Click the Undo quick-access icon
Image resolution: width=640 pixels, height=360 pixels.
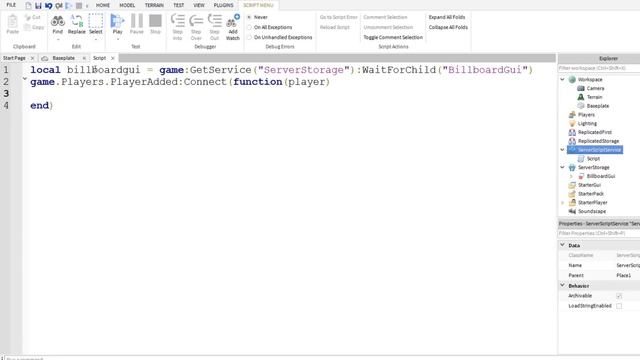(49, 5)
